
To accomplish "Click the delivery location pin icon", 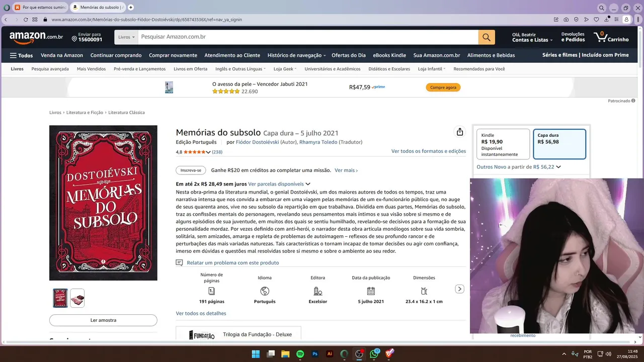I will coord(74,39).
